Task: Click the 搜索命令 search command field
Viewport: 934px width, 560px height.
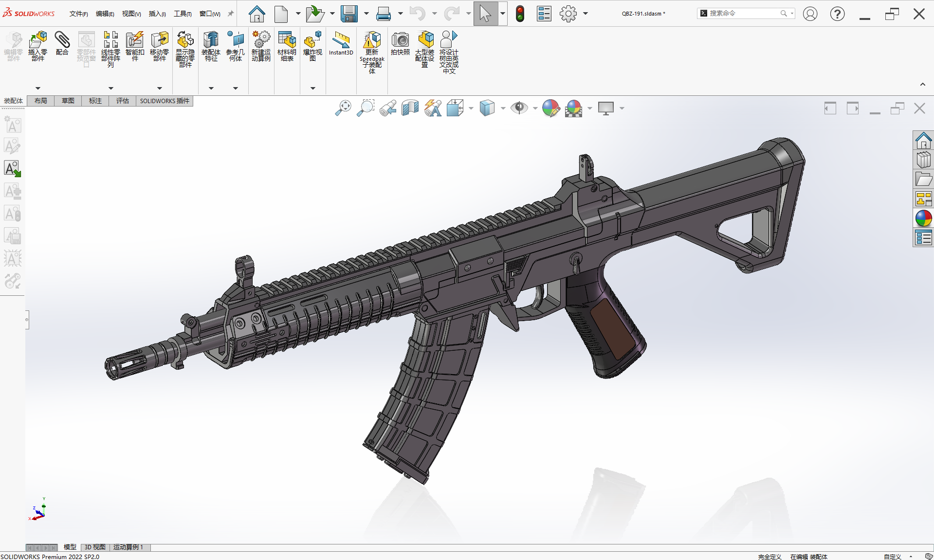Action: 746,14
